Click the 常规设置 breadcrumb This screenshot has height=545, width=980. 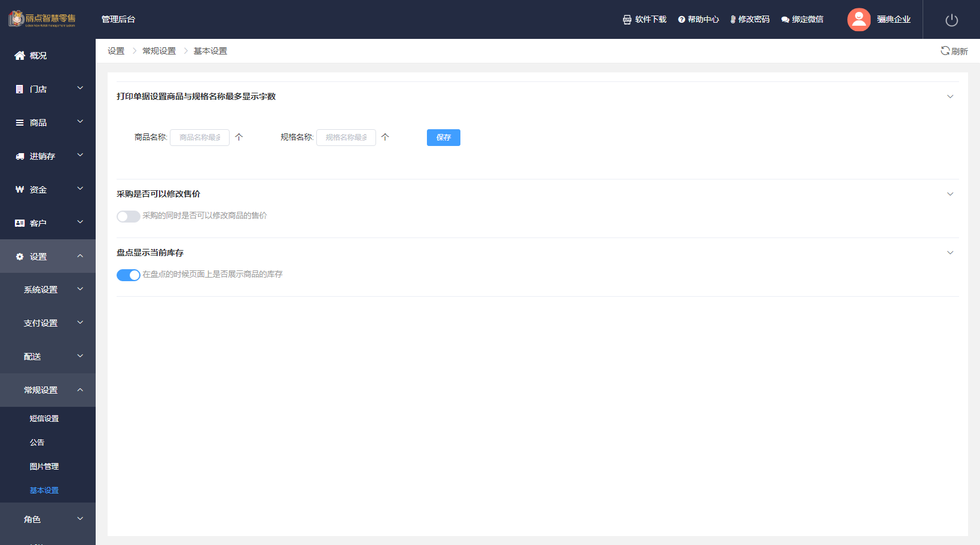click(x=159, y=51)
